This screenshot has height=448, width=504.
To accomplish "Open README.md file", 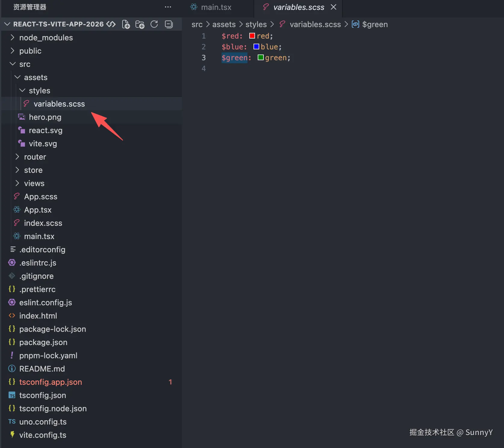I will [x=92, y=369].
